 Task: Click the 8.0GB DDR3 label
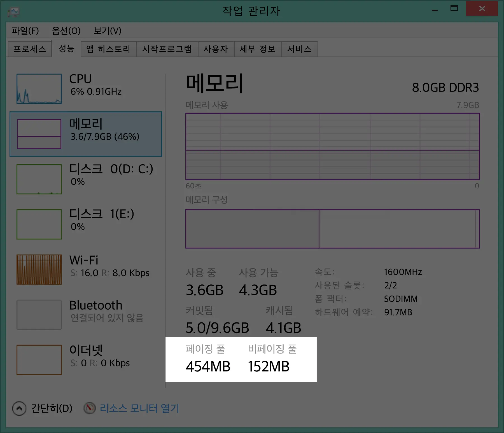click(445, 88)
